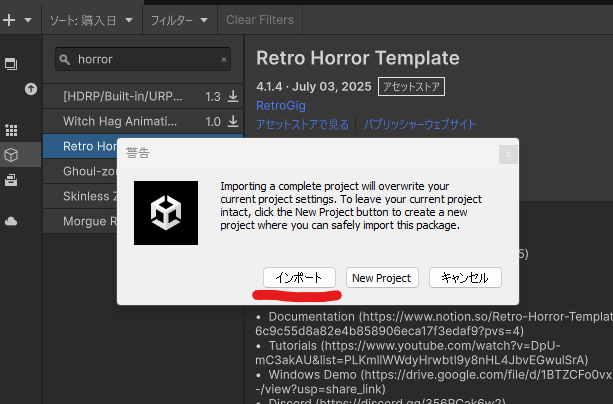Click the アセットストア tag label
This screenshot has height=404, width=613.
411,86
